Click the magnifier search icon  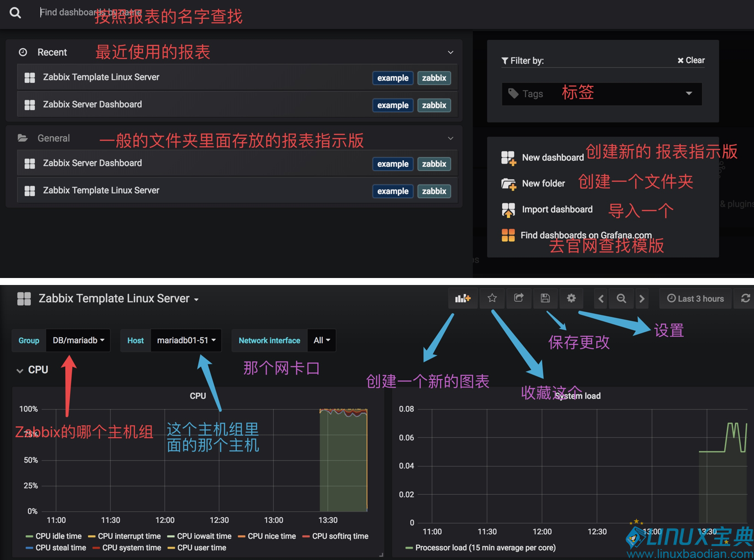tap(15, 13)
